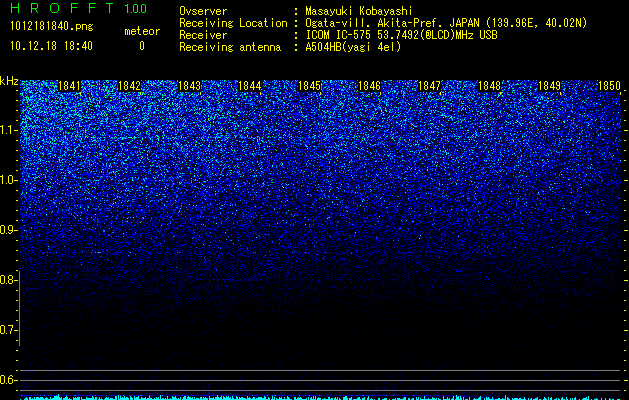Click the 1845 time marker
The width and height of the screenshot is (629, 400).
(x=309, y=86)
